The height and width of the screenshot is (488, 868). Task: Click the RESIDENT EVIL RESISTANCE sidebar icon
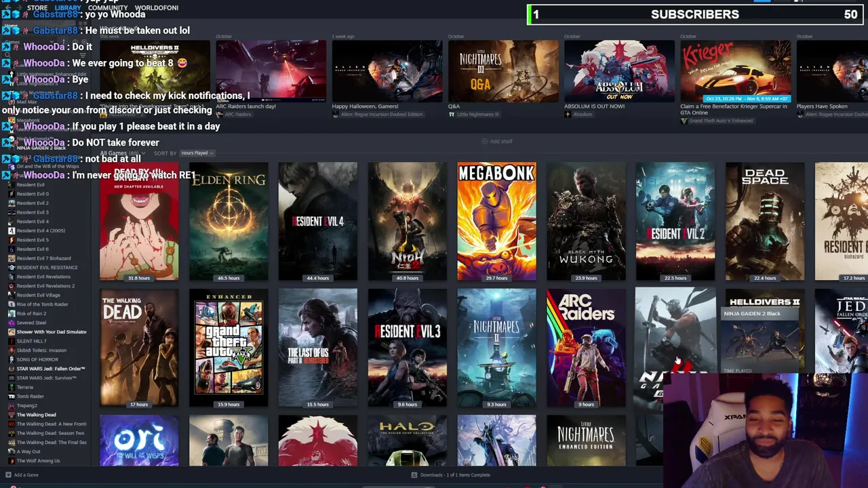(x=12, y=267)
